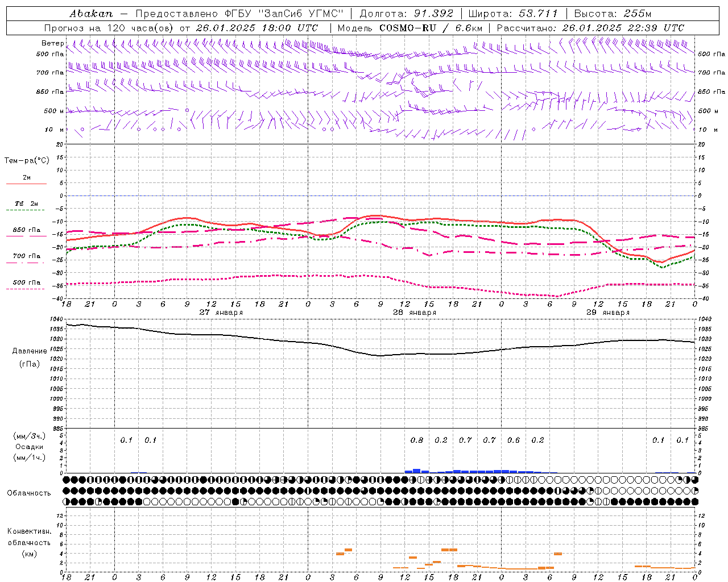Click the Долгота: 91.392 longitude value
Screen dimensions: 728x582
[x=407, y=14]
